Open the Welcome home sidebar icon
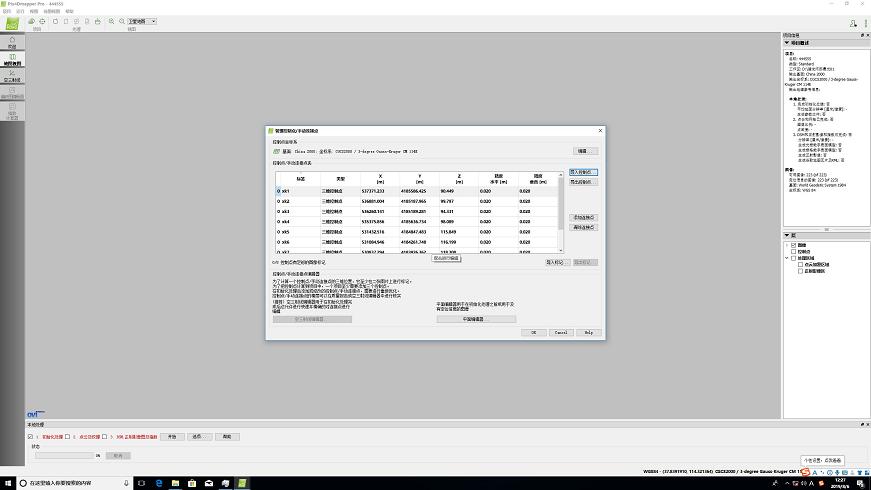 pos(12,42)
